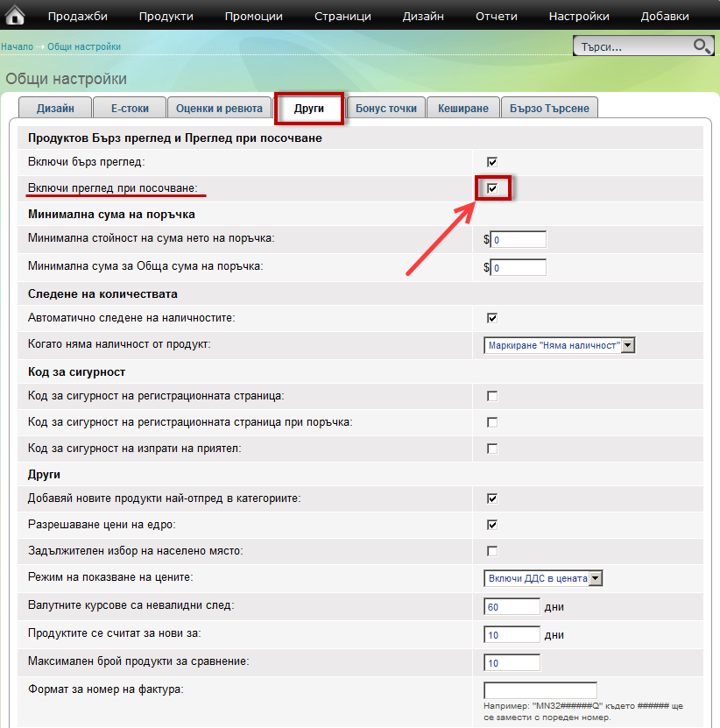The height and width of the screenshot is (728, 720).
Task: Enable 'Код за сигурност на изпрати на приятел'
Action: pos(492,449)
